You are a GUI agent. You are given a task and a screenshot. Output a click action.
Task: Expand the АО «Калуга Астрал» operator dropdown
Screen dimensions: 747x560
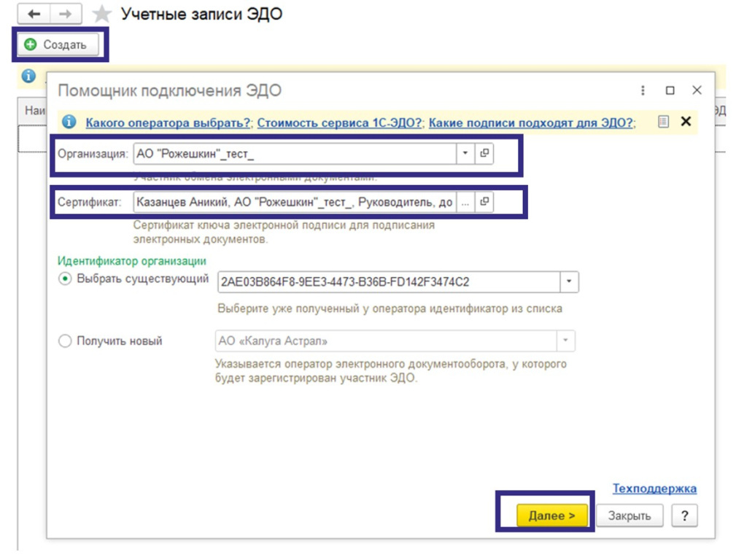click(565, 341)
